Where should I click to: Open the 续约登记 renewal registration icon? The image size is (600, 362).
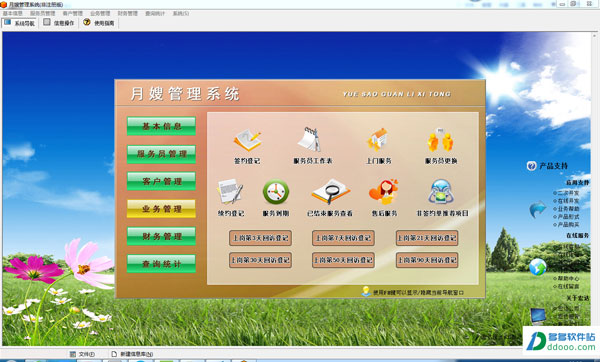point(230,192)
